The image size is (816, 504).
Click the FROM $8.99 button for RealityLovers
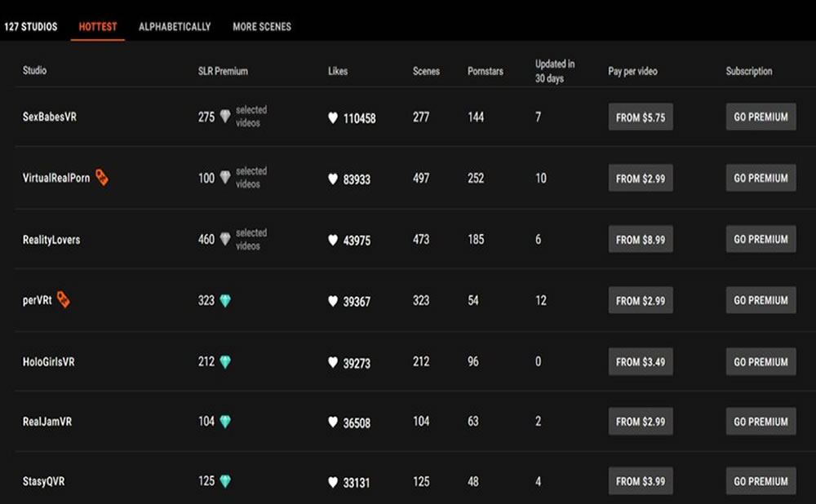tap(641, 239)
